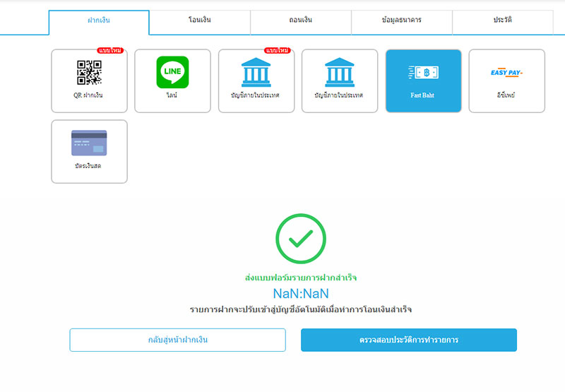This screenshot has height=392, width=565.
Task: Click the green success checkmark circle
Action: (301, 240)
